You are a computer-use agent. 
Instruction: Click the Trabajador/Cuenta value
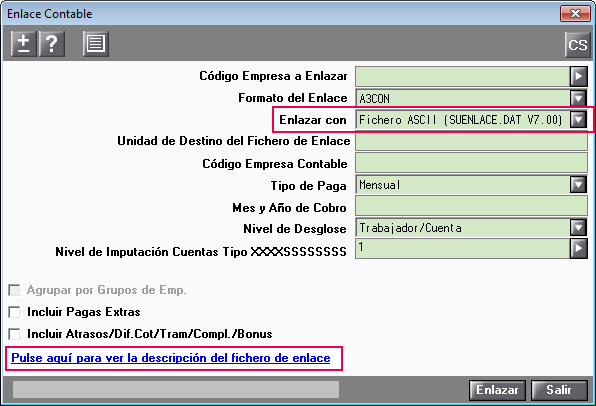click(411, 228)
